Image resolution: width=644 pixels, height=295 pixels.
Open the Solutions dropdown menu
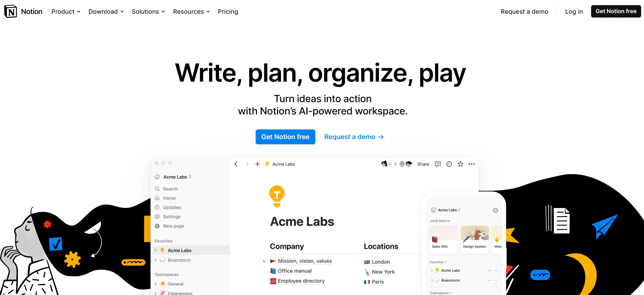click(x=148, y=11)
